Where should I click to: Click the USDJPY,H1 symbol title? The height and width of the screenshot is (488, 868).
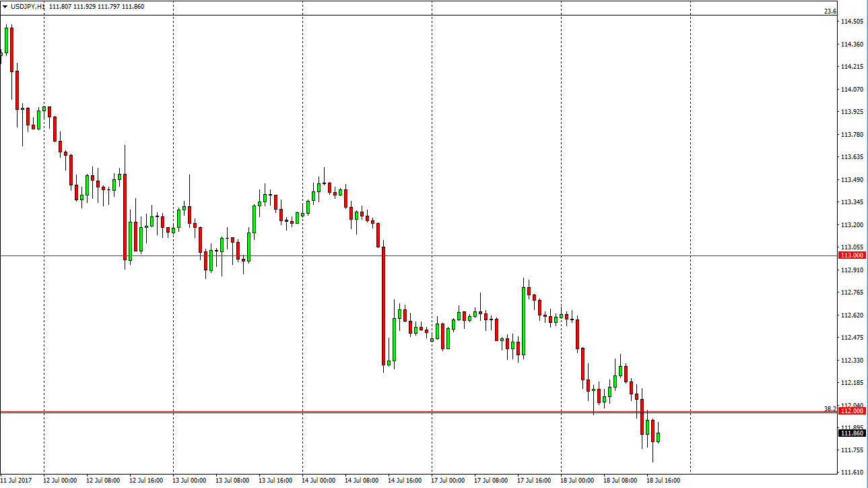[x=27, y=7]
